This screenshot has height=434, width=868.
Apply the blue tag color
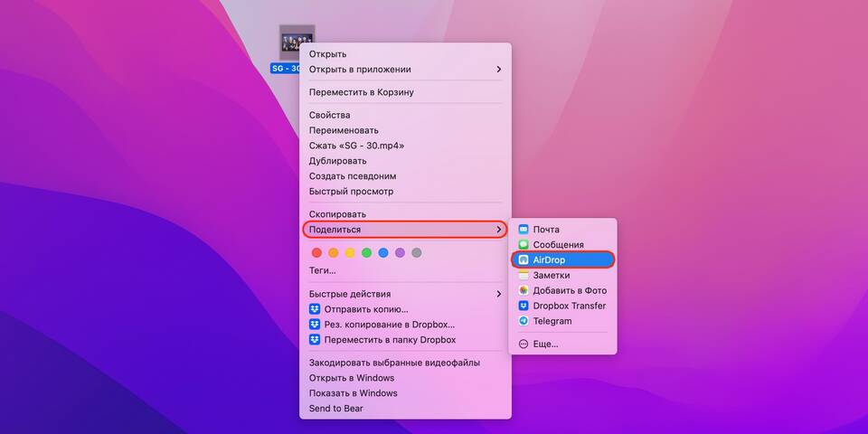coord(383,253)
